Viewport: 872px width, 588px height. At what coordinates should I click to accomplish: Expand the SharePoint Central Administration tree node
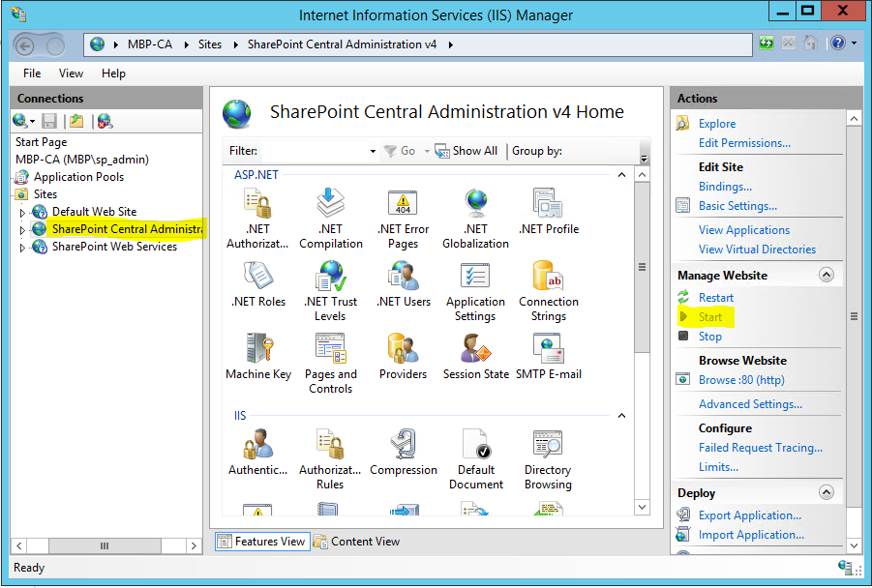coord(22,229)
